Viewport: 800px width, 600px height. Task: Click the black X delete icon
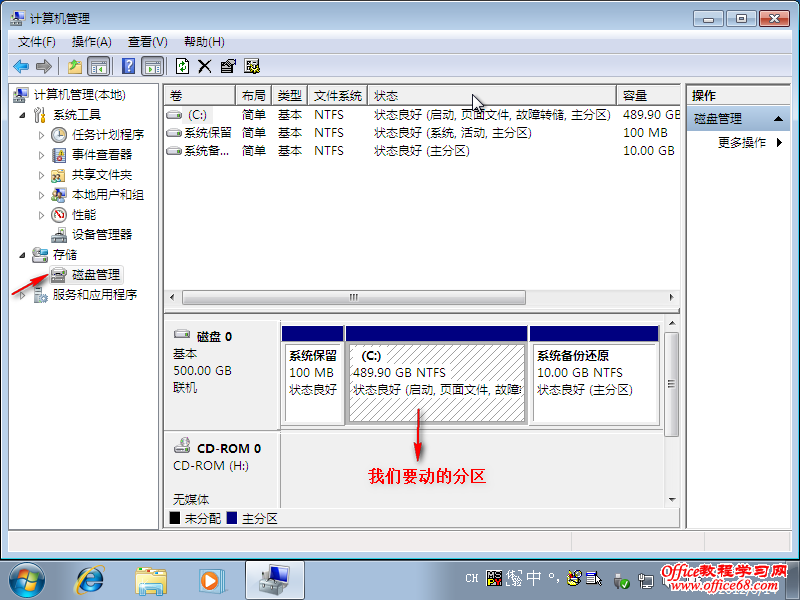(x=205, y=66)
